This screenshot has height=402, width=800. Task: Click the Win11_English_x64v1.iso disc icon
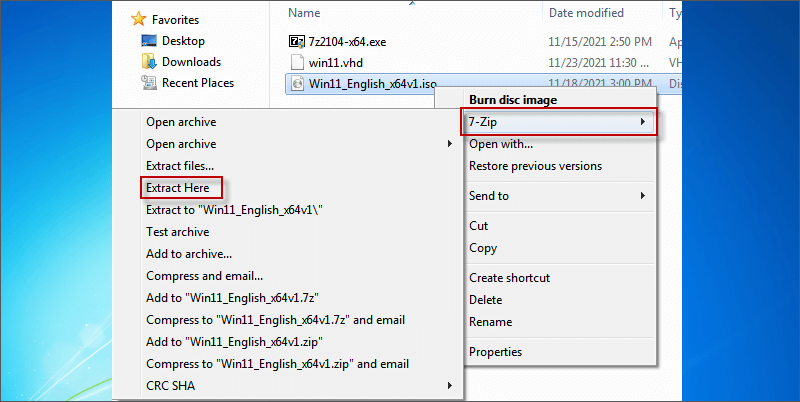(x=297, y=84)
